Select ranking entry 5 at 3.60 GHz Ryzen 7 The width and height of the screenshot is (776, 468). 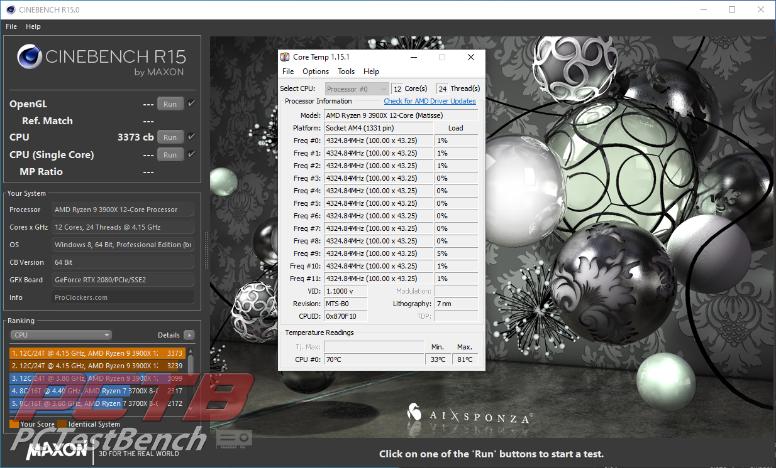97,404
